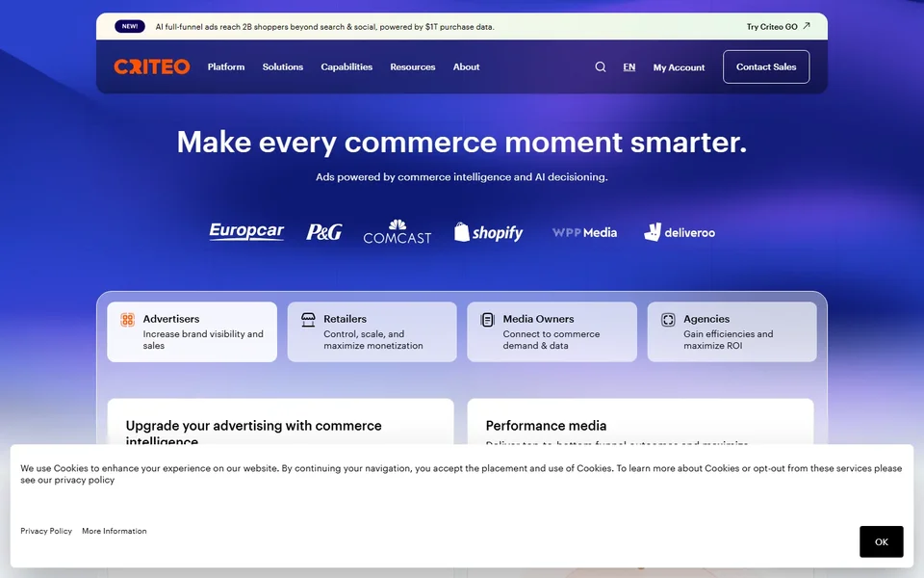Open the About menu
The width and height of the screenshot is (924, 578).
[x=466, y=66]
